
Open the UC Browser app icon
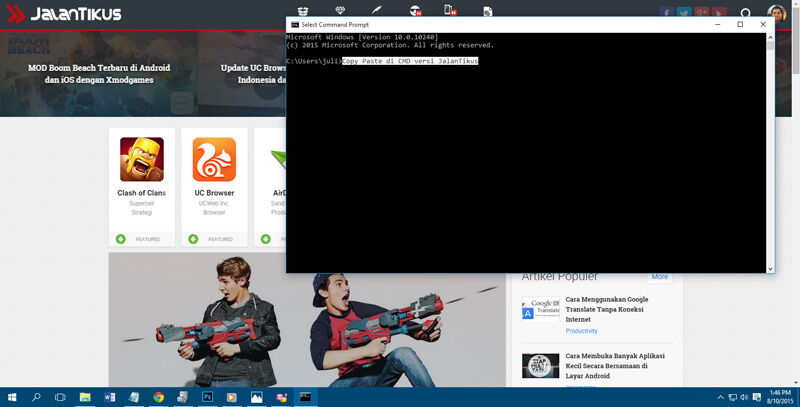point(214,159)
